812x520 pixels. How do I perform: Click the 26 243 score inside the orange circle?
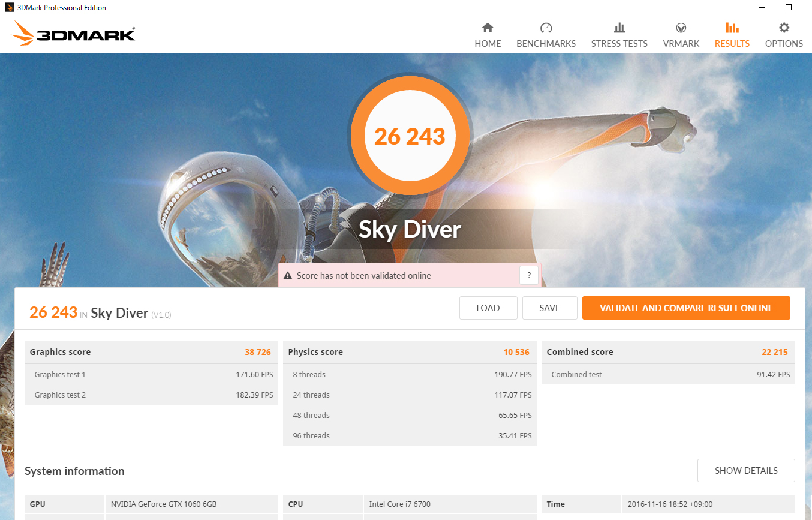point(410,137)
